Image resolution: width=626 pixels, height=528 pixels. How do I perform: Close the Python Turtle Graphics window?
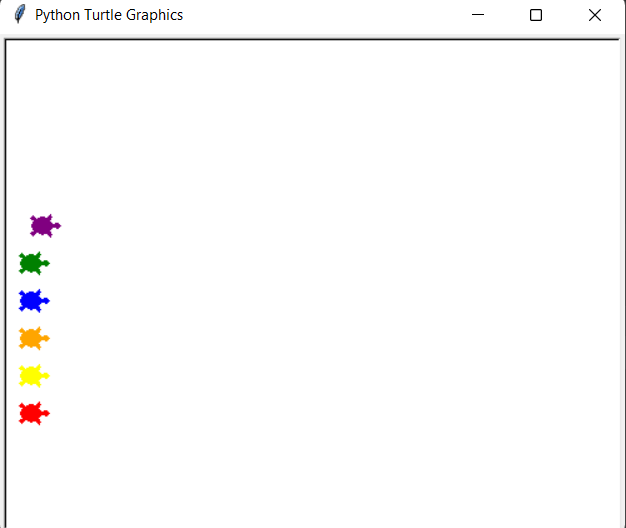(595, 15)
